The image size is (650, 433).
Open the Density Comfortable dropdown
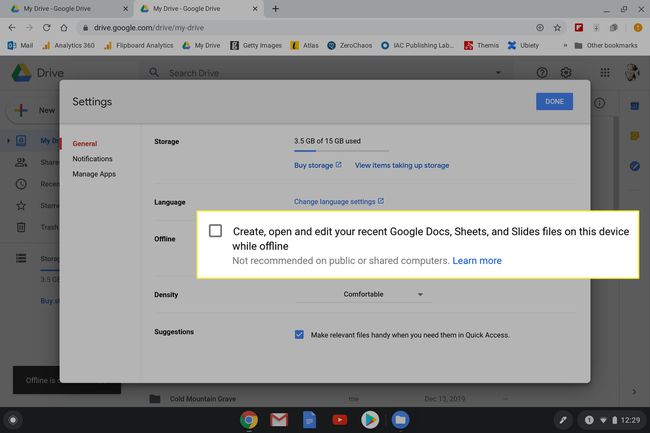pos(364,294)
